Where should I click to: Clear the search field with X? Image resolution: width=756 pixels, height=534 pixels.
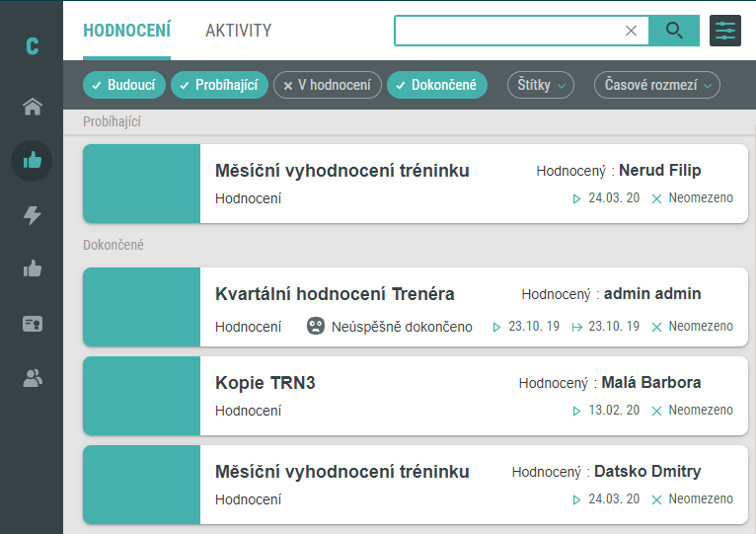[x=631, y=31]
